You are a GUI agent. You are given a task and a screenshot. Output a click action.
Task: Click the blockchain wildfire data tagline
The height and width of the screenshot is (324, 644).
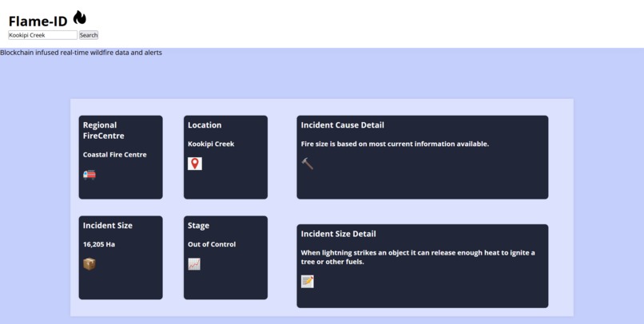point(81,53)
